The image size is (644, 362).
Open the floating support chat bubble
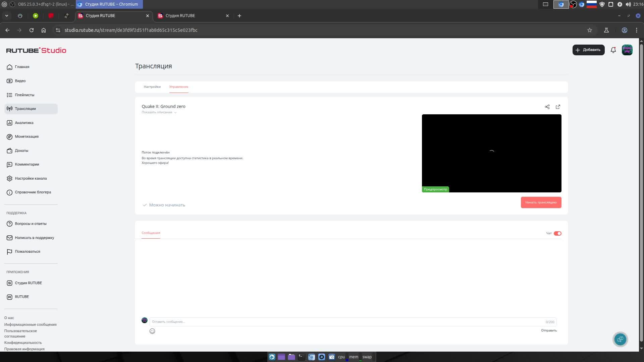tap(620, 339)
